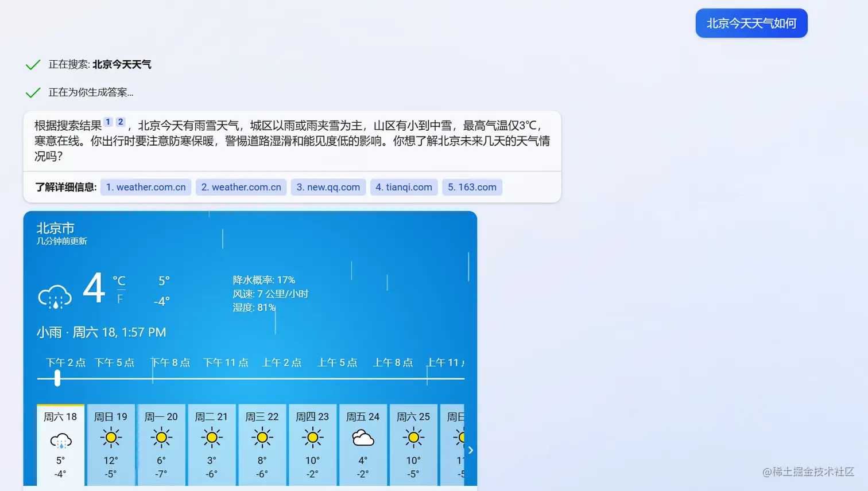Select the 周二 21 forecast tab

212,445
